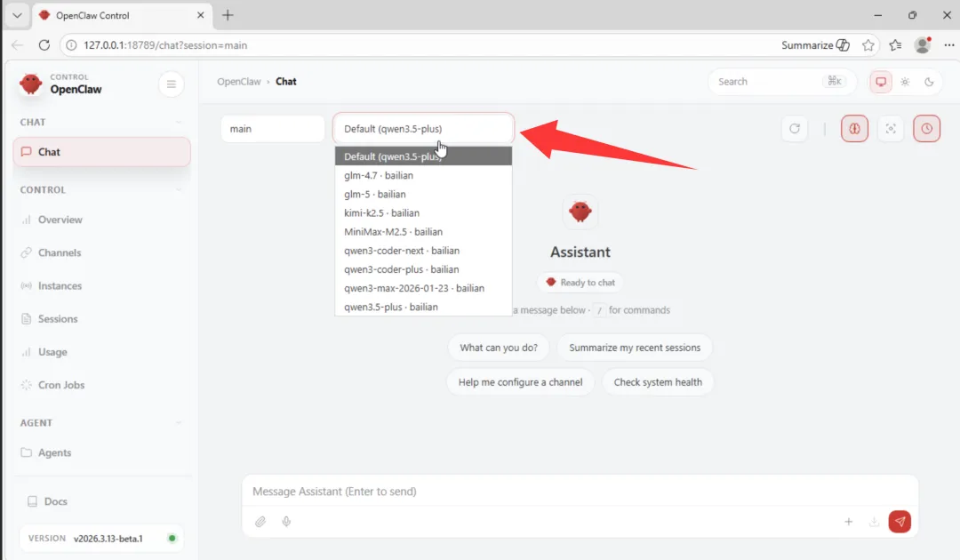Select Chat item in sidebar
Image resolution: width=960 pixels, height=560 pixels.
click(x=101, y=152)
